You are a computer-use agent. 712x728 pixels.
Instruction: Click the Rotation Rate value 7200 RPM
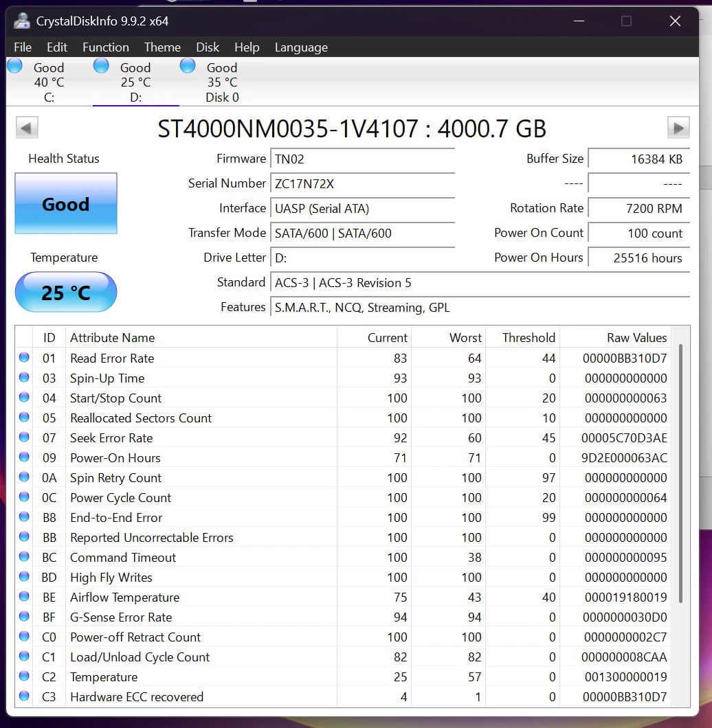[639, 209]
